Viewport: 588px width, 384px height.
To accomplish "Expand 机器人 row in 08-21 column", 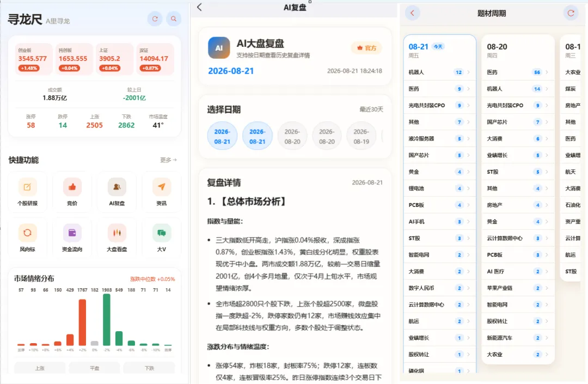I will point(439,72).
